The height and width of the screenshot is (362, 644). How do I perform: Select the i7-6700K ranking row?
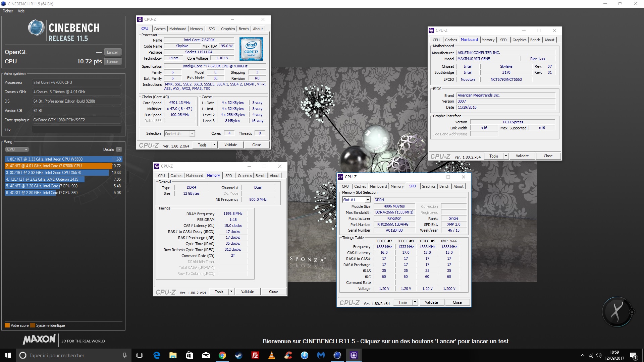(x=63, y=166)
